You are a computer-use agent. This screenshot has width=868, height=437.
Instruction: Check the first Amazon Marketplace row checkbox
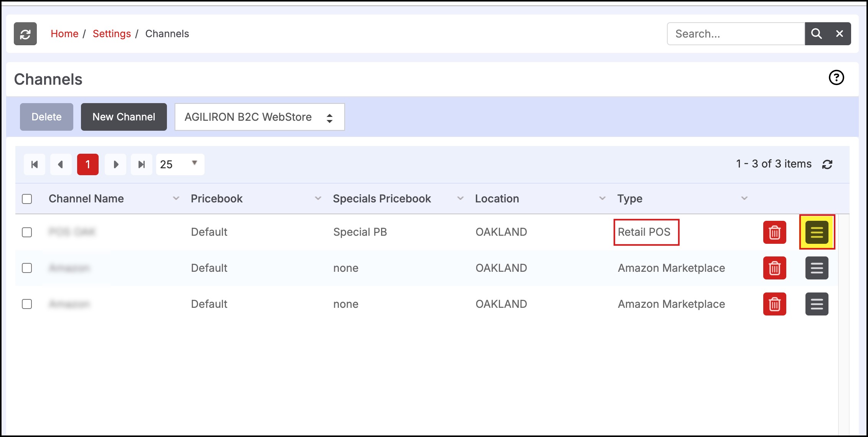(27, 268)
